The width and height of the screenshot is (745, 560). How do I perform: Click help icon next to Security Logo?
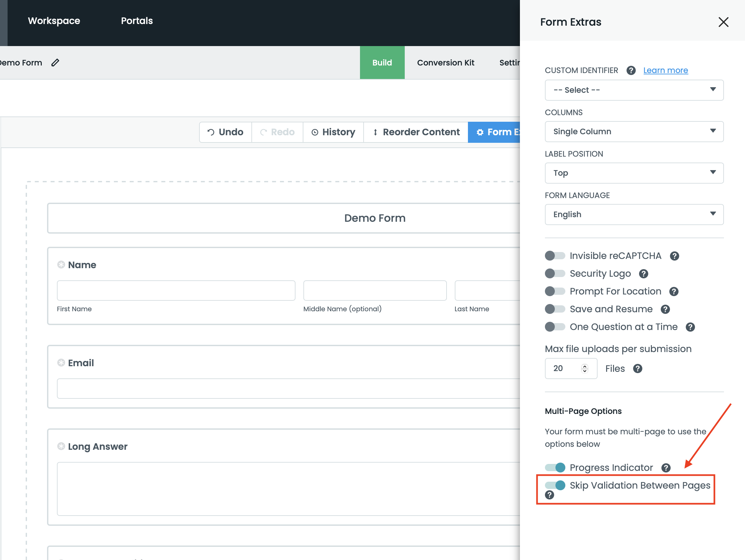click(643, 274)
